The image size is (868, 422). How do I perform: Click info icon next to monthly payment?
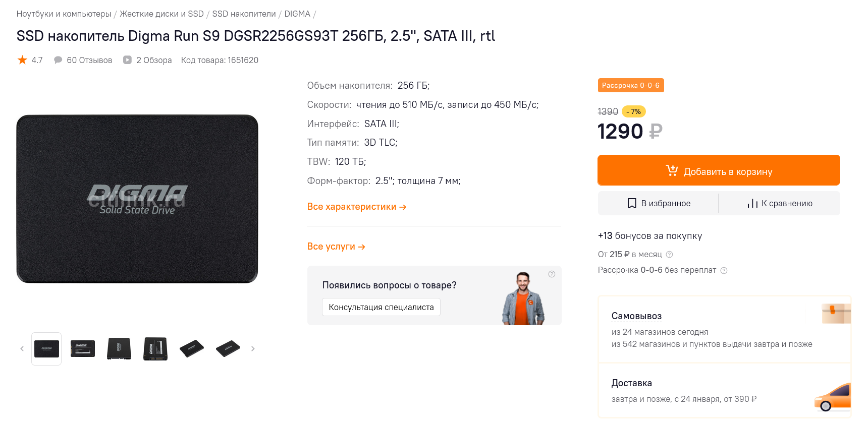click(670, 255)
